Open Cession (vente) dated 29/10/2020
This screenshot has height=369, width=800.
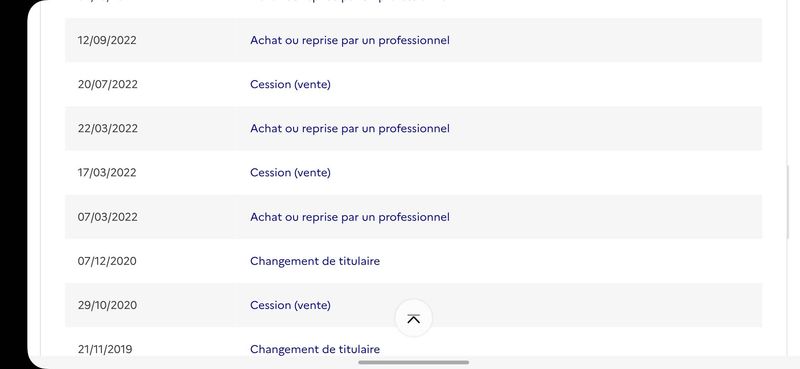click(290, 305)
